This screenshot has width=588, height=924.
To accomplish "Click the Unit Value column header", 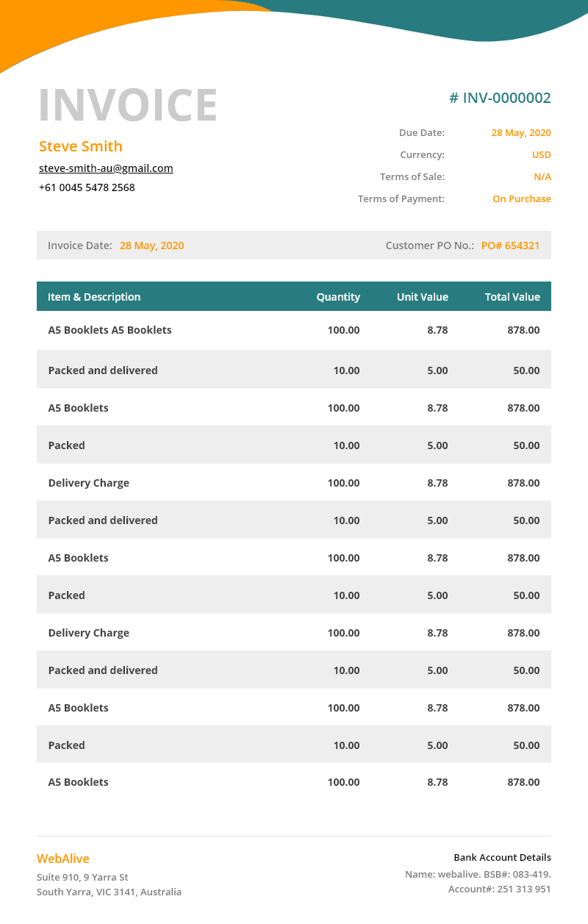I will [422, 297].
